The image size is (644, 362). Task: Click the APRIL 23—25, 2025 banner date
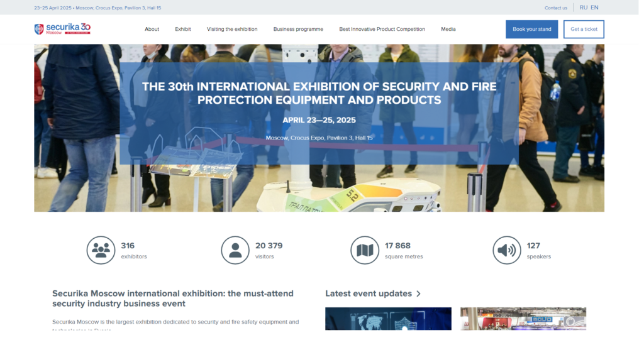click(x=319, y=120)
